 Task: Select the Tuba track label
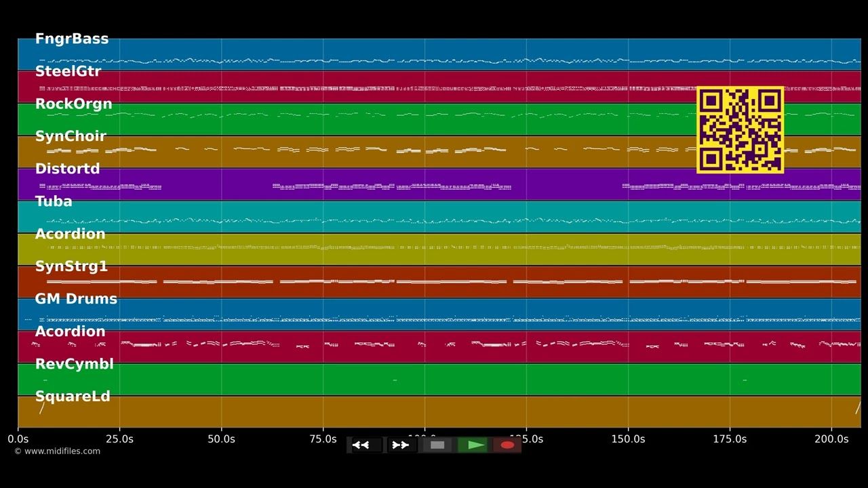click(54, 201)
